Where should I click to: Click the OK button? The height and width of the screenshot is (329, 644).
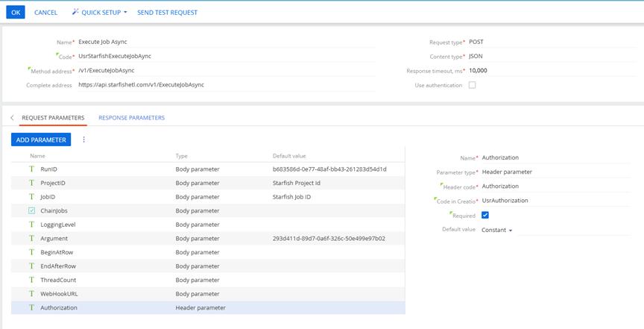pos(16,13)
